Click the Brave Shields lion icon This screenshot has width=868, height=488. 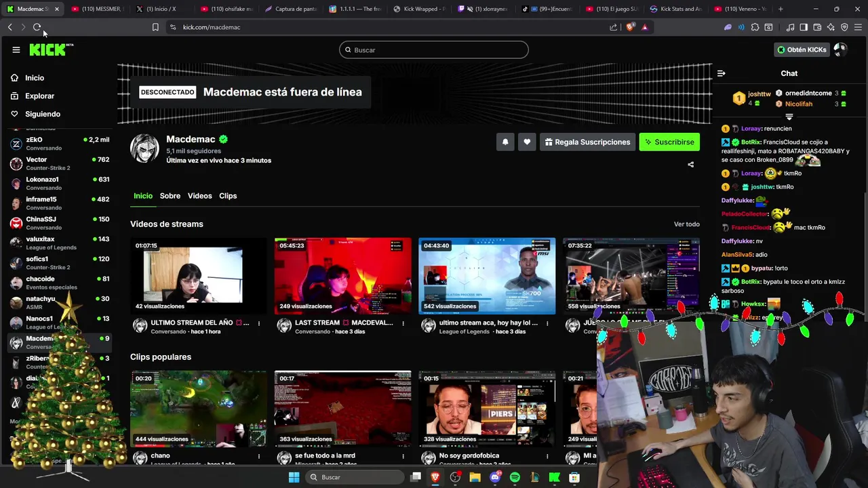coord(630,27)
